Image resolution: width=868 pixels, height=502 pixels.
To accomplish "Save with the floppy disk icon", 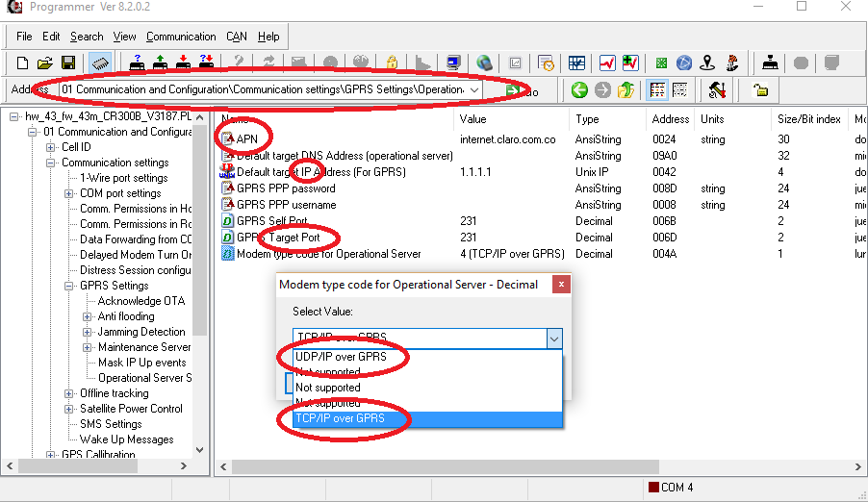I will coord(68,63).
